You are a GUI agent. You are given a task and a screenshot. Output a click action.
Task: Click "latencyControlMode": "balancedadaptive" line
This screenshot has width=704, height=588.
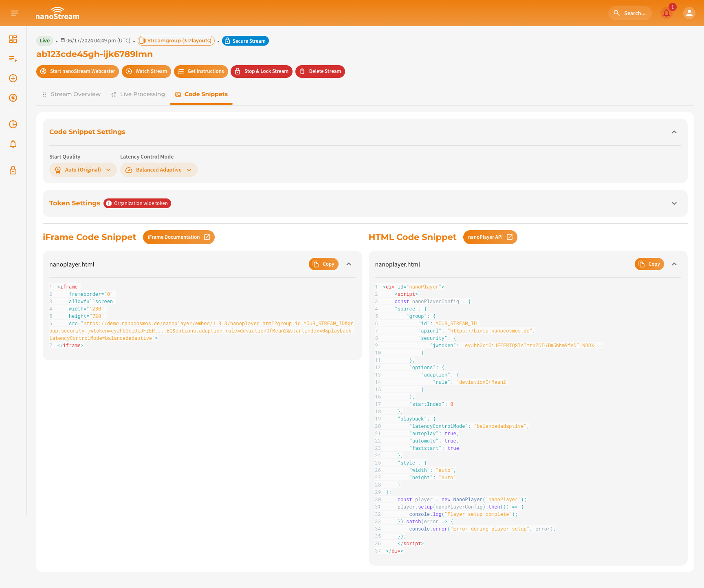469,426
